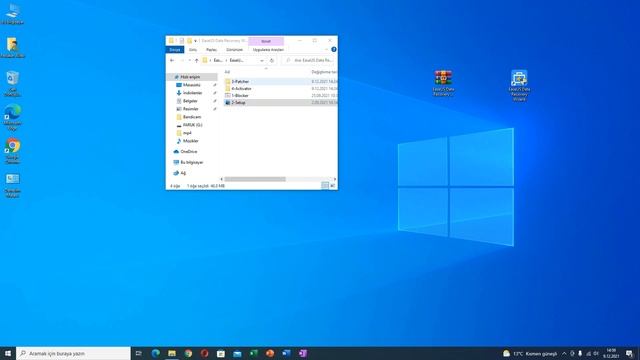Switch to the Görünüm ribbon tab
This screenshot has width=640, height=360.
(x=234, y=49)
